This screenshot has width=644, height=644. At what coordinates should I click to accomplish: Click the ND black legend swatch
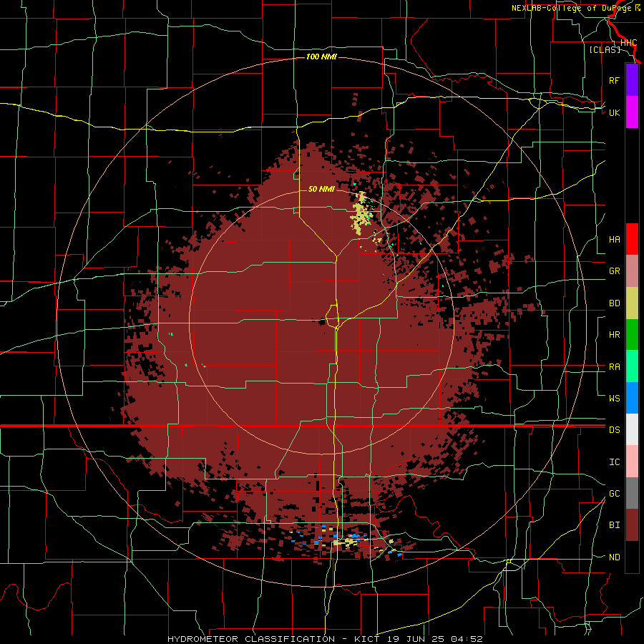pyautogui.click(x=632, y=557)
